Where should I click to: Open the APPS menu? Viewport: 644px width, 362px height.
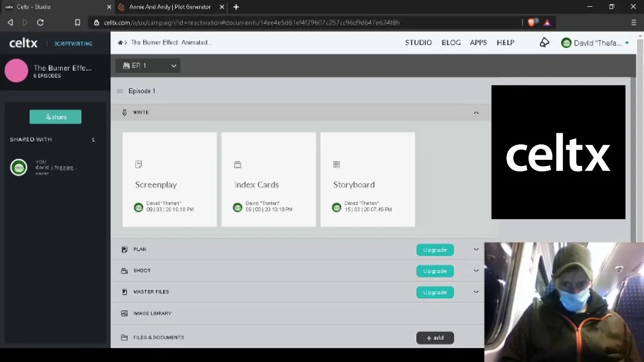478,43
